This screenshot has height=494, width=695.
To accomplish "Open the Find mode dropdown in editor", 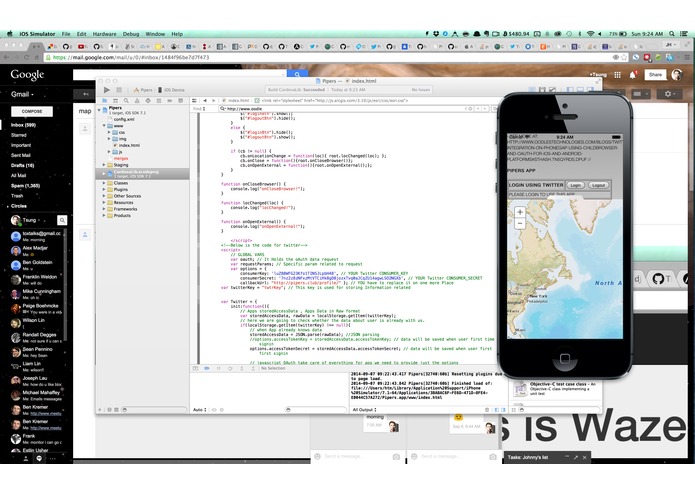I will click(x=199, y=109).
